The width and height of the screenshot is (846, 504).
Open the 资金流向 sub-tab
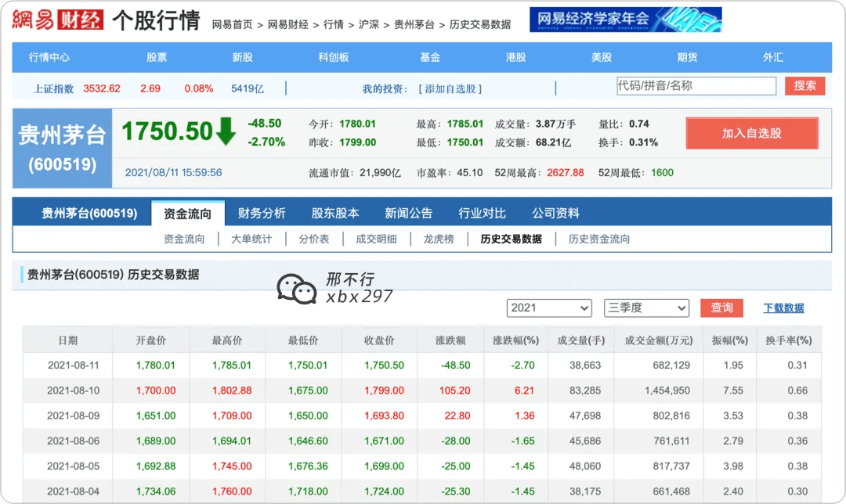[x=184, y=239]
